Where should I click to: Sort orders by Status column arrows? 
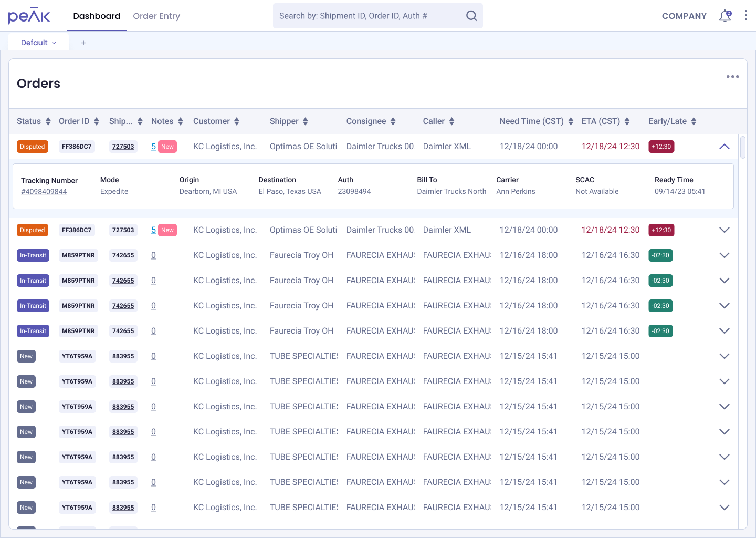click(48, 121)
